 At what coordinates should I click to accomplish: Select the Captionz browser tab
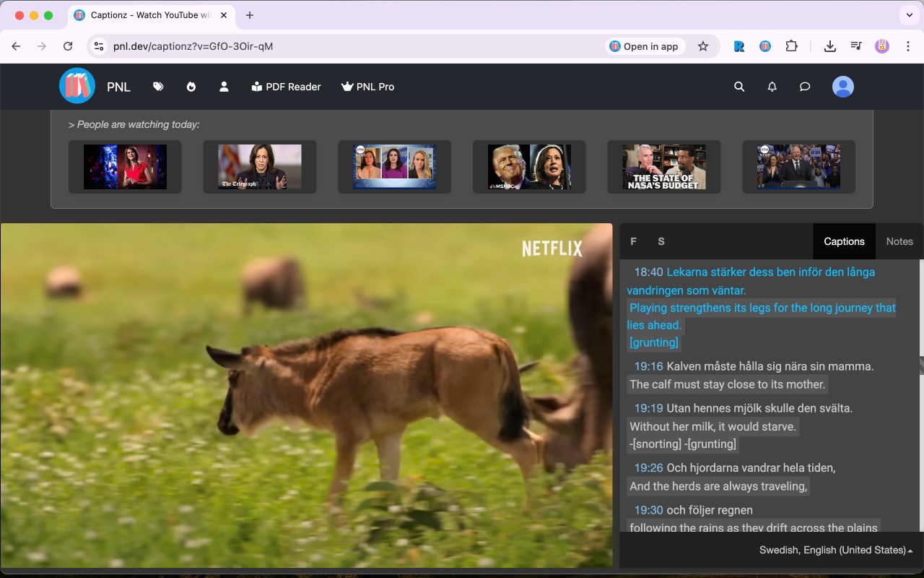click(x=152, y=15)
